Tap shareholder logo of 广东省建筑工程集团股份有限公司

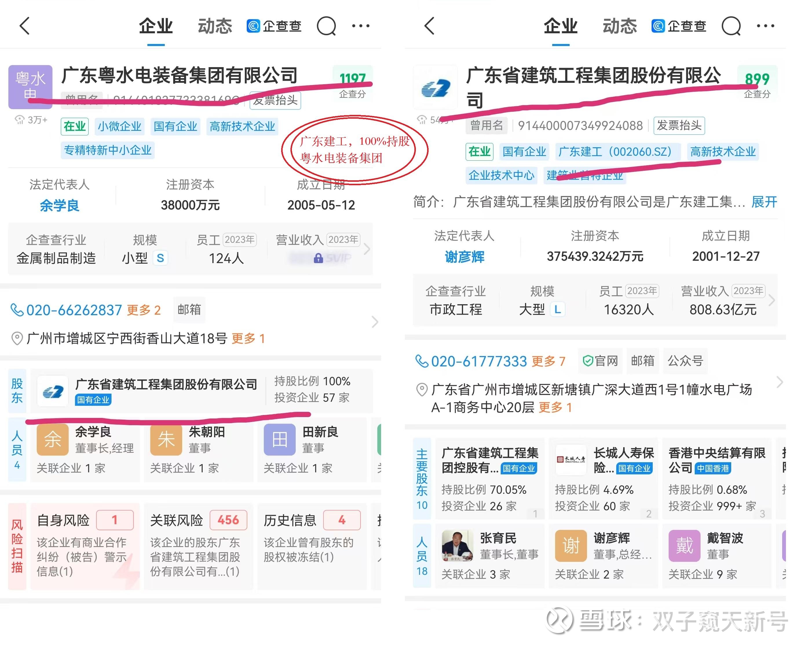[x=53, y=392]
